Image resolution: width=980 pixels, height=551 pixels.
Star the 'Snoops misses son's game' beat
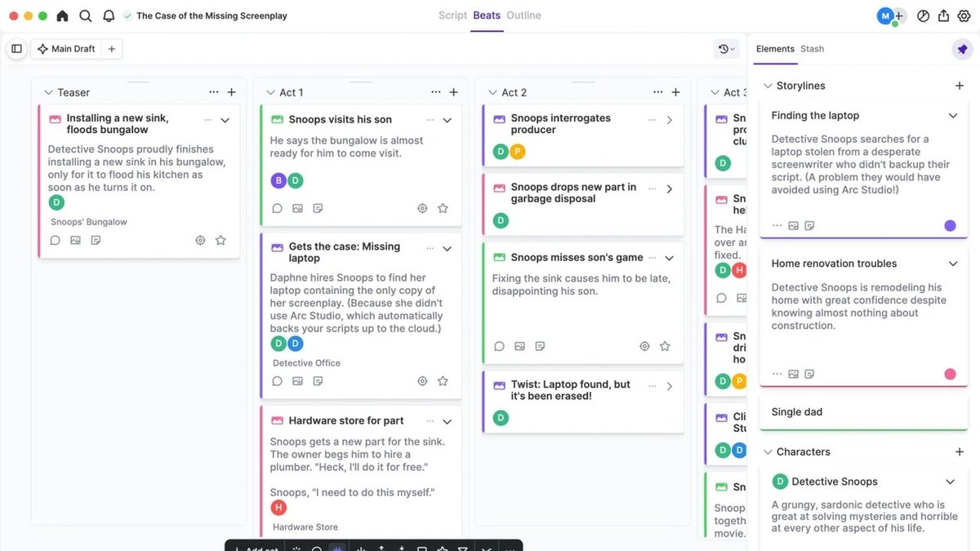665,346
